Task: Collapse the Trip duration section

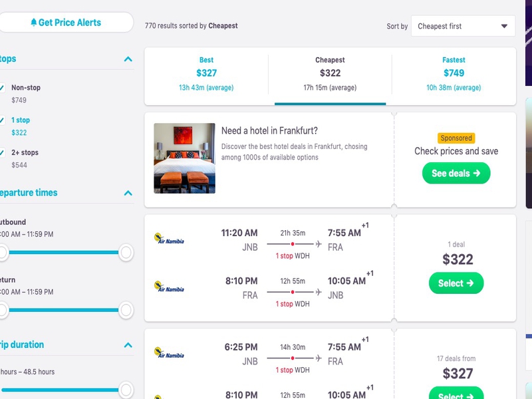Action: pyautogui.click(x=128, y=345)
